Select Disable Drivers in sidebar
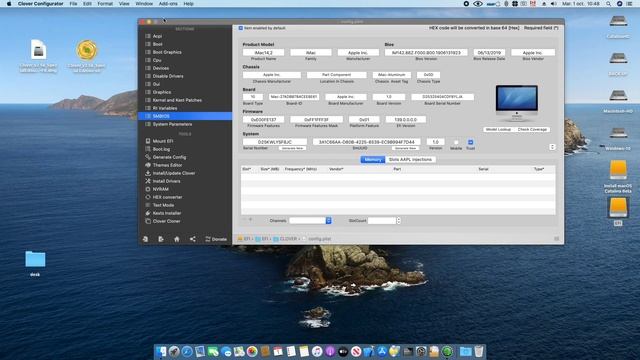640x360 pixels. pyautogui.click(x=168, y=76)
